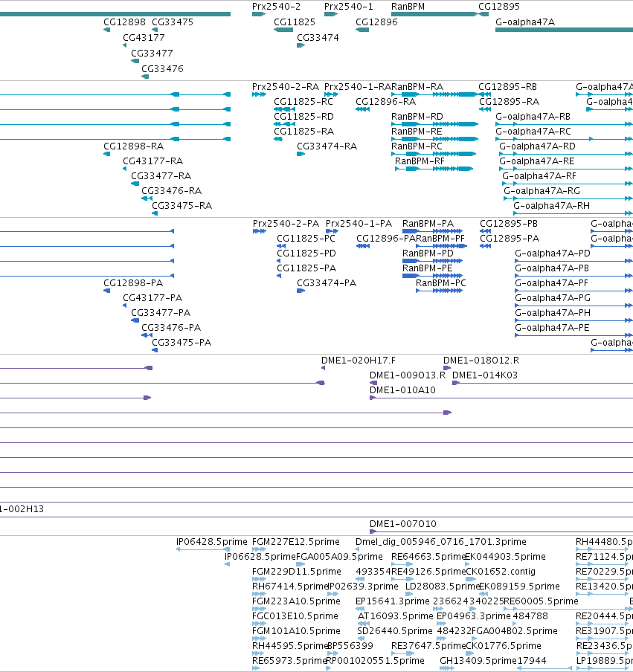Select the SD26440.5prime EST label
The image size is (633, 672).
pos(395,631)
